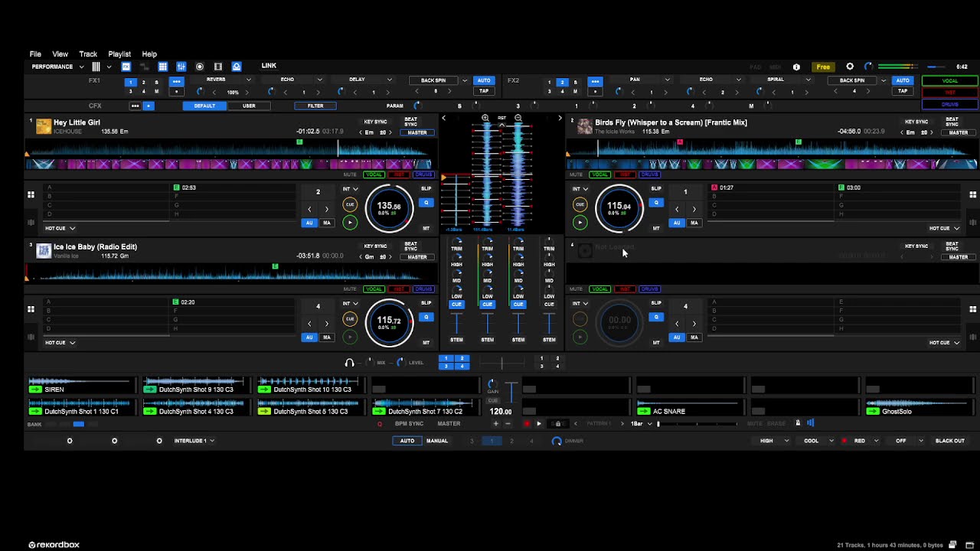Viewport: 980px width, 551px height.
Task: Toggle SLIP mode on deck 1
Action: click(426, 189)
